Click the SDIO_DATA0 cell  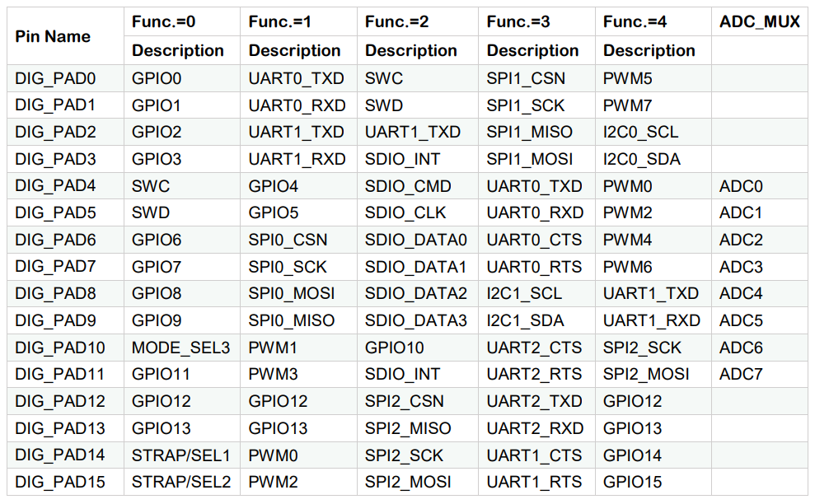[x=417, y=240]
